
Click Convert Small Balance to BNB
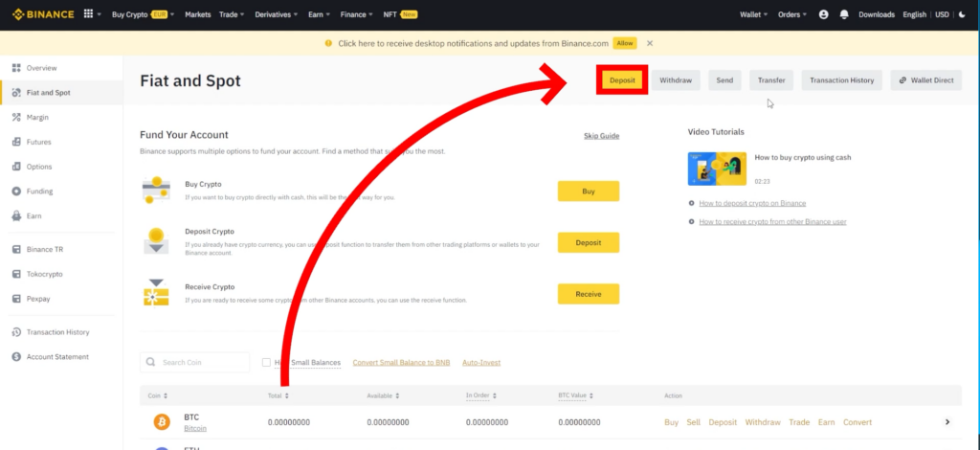[401, 363]
